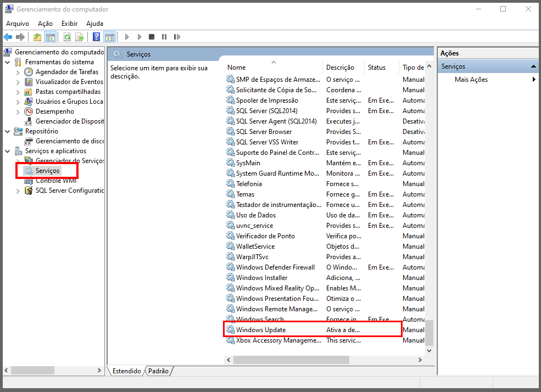Click the SQL Server Configuration icon in tree

coord(29,191)
